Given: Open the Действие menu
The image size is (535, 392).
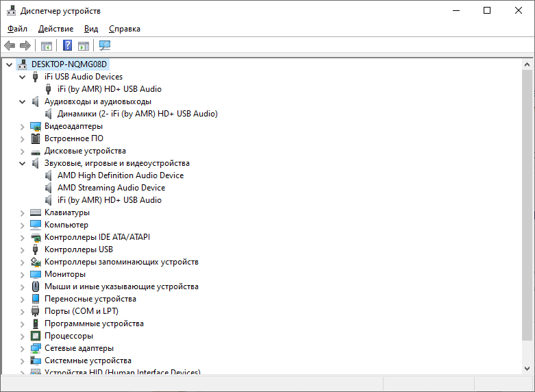Looking at the screenshot, I should [x=55, y=29].
